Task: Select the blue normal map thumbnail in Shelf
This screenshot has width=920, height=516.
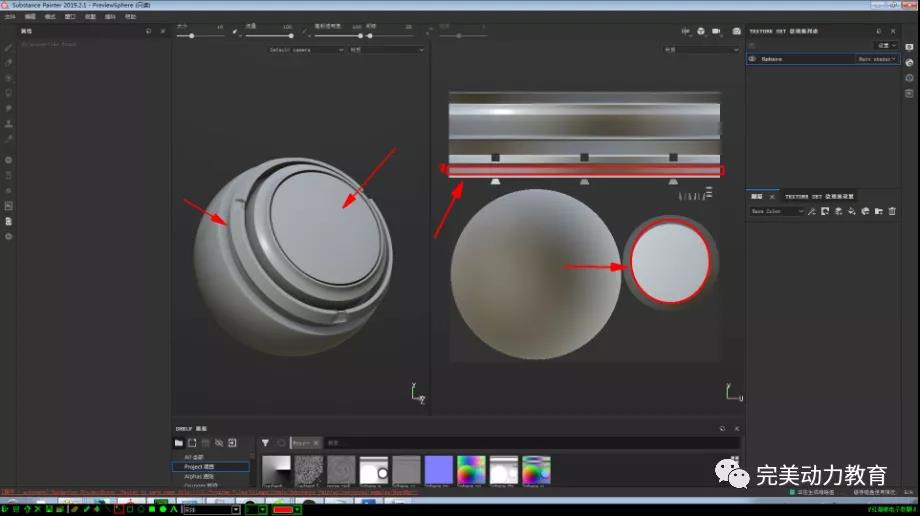Action: (438, 469)
